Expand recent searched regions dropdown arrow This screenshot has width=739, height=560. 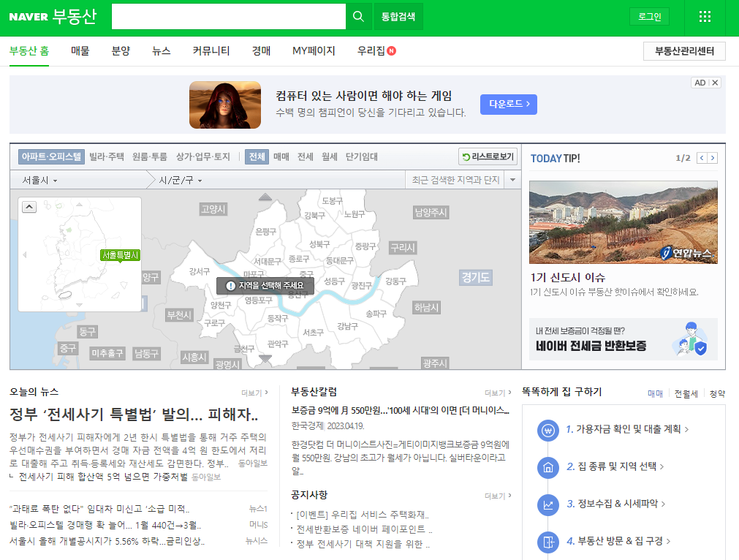[x=512, y=180]
